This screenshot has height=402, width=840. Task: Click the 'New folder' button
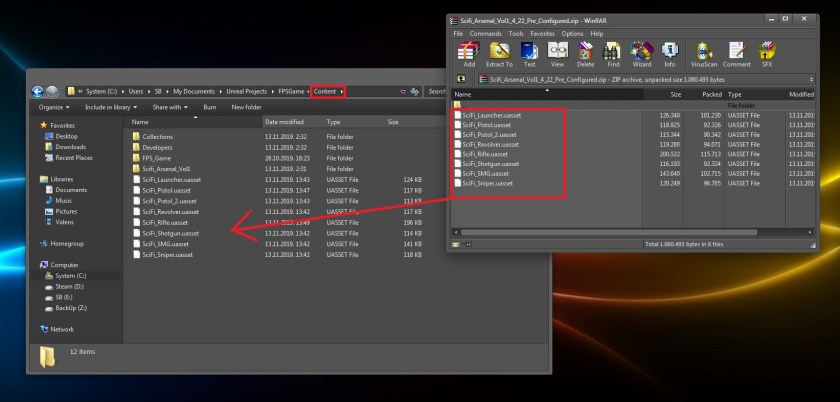tap(246, 107)
